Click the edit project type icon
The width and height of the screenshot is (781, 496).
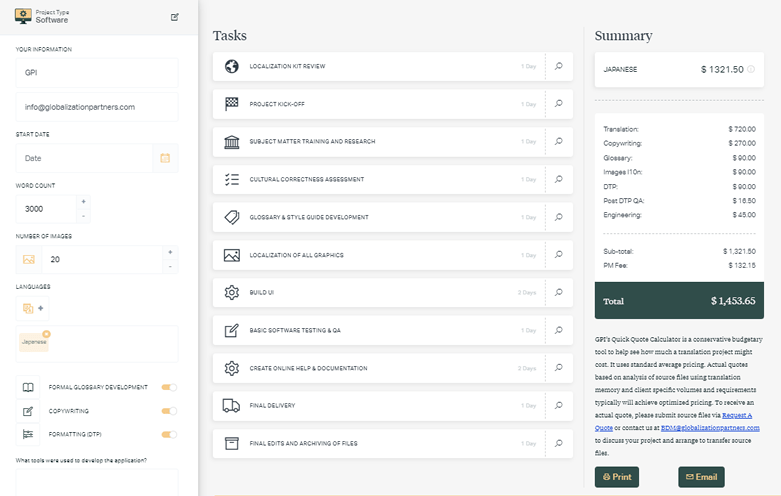(x=176, y=17)
